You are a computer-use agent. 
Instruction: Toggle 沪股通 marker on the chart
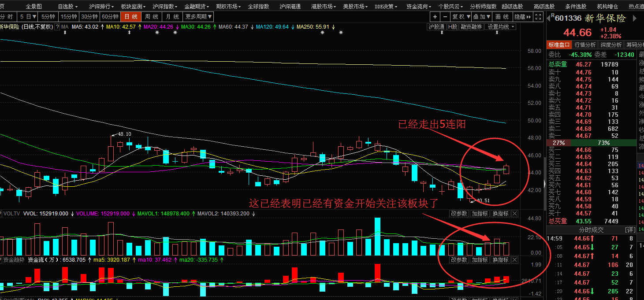[x=436, y=27]
